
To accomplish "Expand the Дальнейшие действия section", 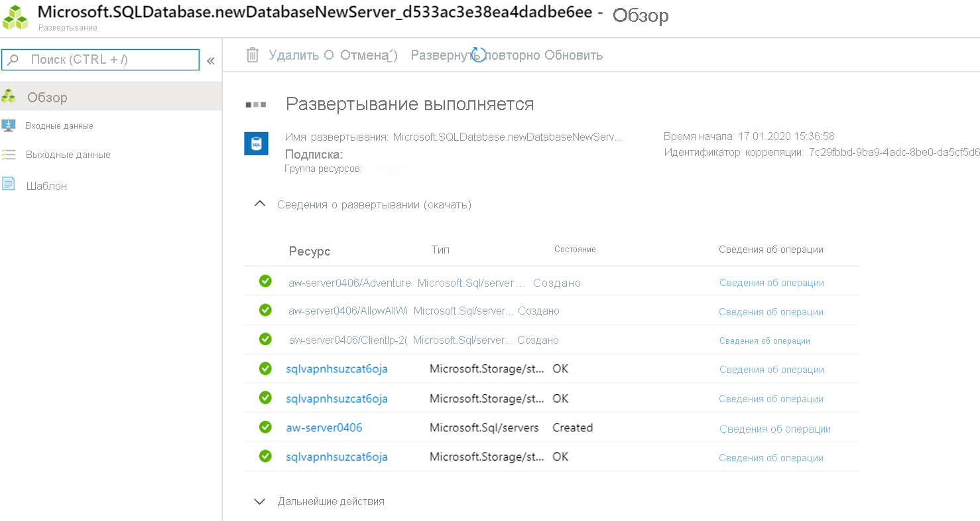I will [260, 502].
